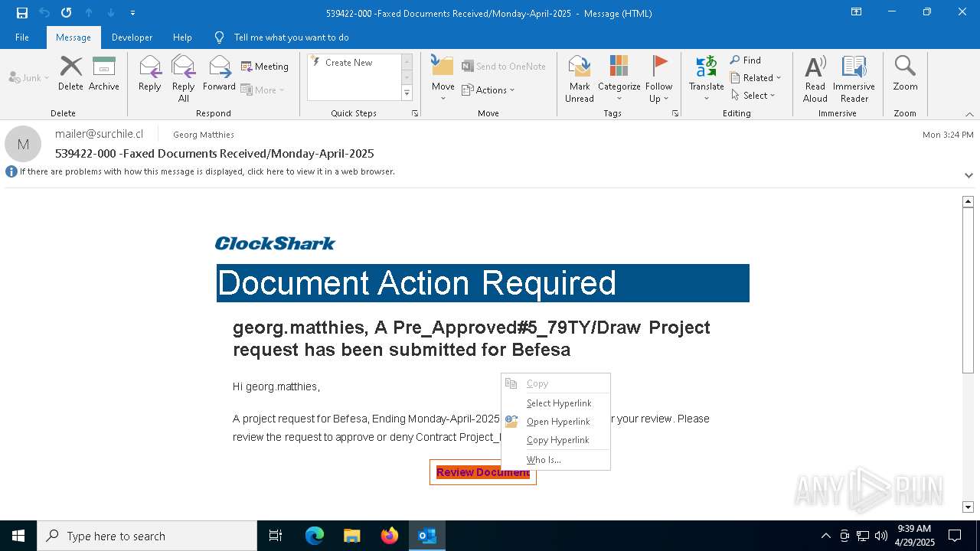Switch to the Developer tab

[x=132, y=37]
